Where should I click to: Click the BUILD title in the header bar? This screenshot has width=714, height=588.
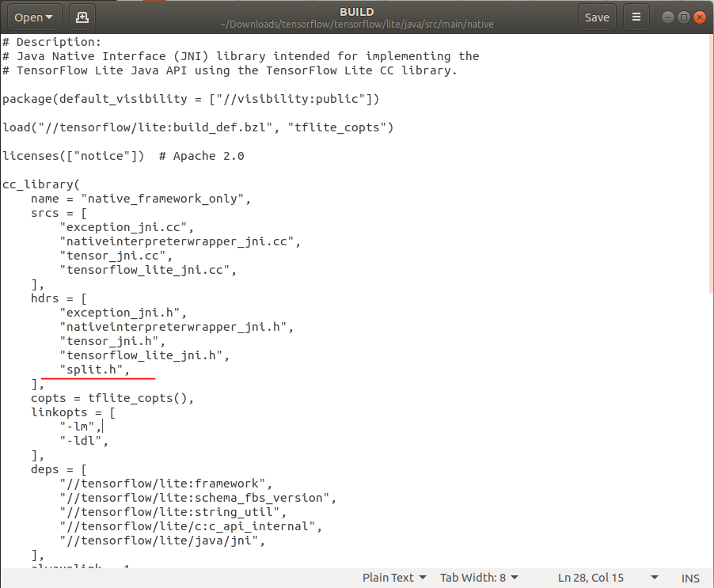click(356, 11)
